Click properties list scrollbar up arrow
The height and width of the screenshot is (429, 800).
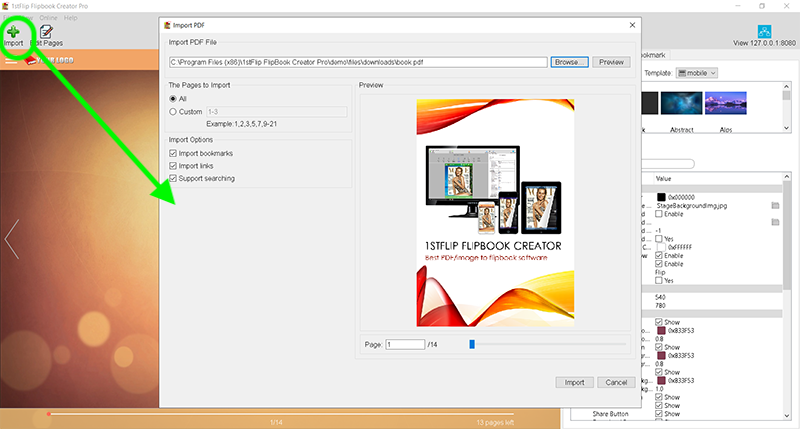[x=786, y=177]
